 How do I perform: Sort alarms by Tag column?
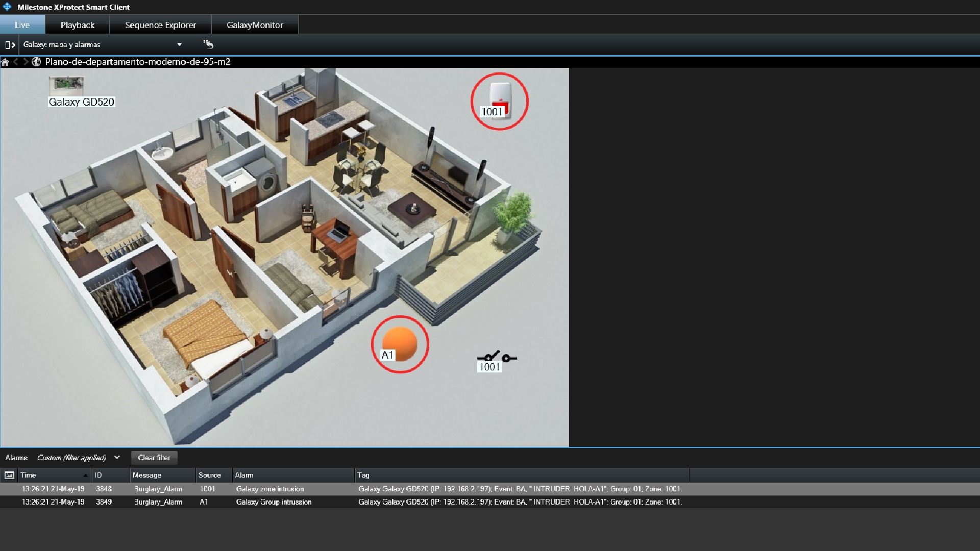pyautogui.click(x=522, y=475)
